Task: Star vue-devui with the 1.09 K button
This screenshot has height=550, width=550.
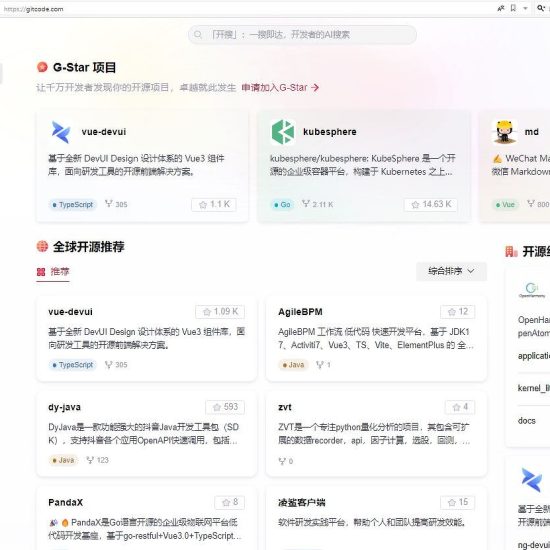Action: click(x=220, y=312)
